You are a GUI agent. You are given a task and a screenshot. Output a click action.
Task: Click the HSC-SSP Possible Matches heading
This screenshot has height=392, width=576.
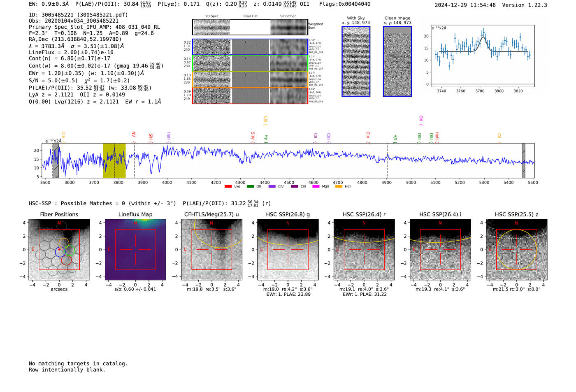pyautogui.click(x=102, y=203)
